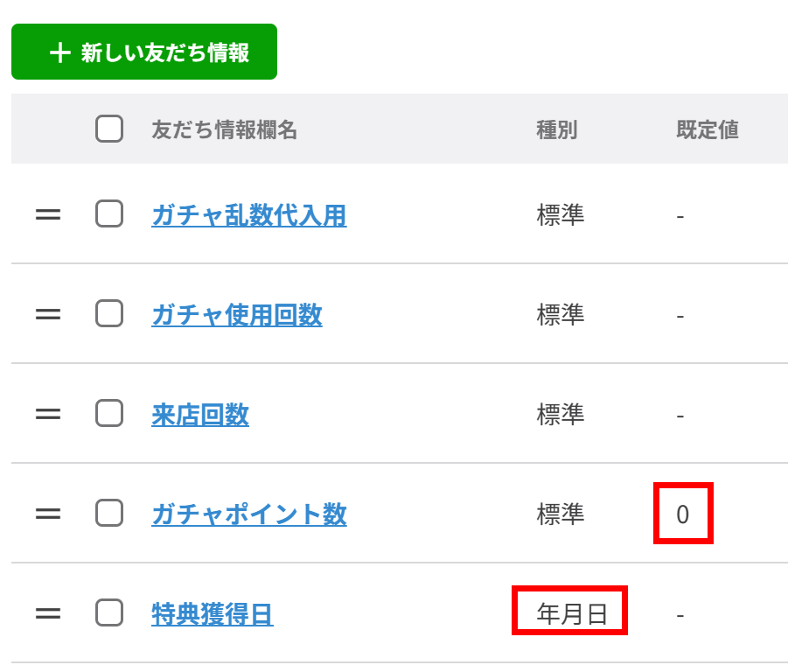
Task: Check the checkbox for ガチャ乱数代入用
Action: (x=108, y=213)
